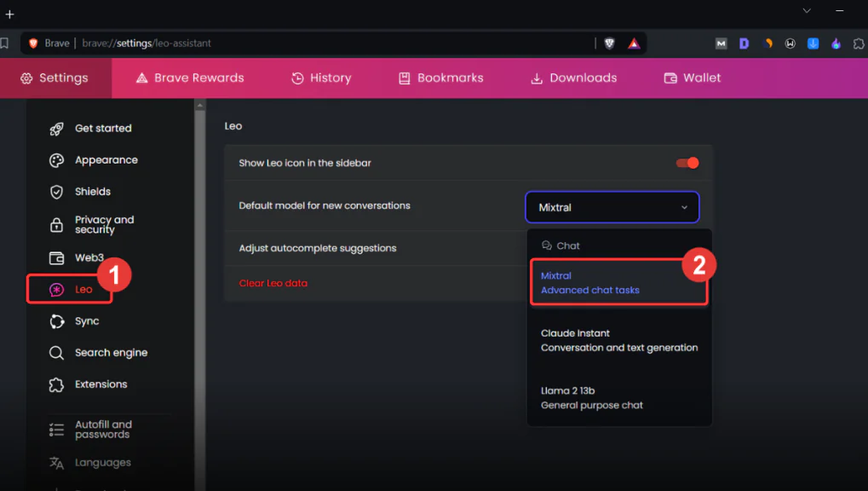Screen dimensions: 868x491
Task: Open the Default model dropdown showing Mixtral
Action: click(612, 207)
